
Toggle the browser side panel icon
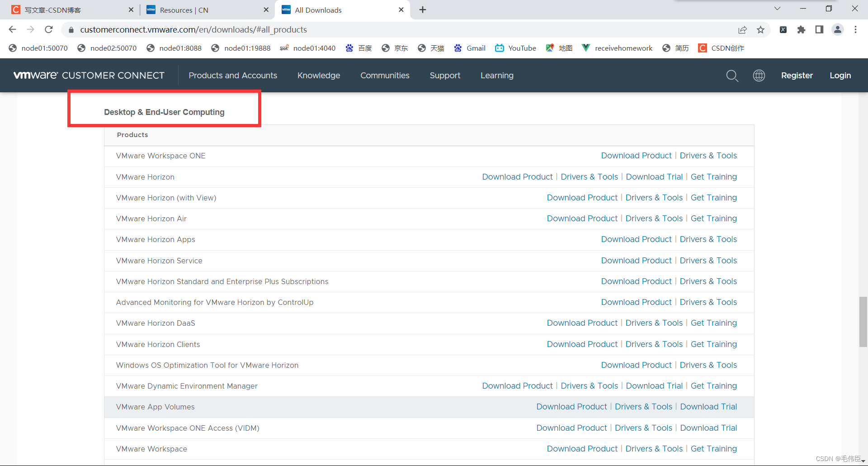coord(819,29)
